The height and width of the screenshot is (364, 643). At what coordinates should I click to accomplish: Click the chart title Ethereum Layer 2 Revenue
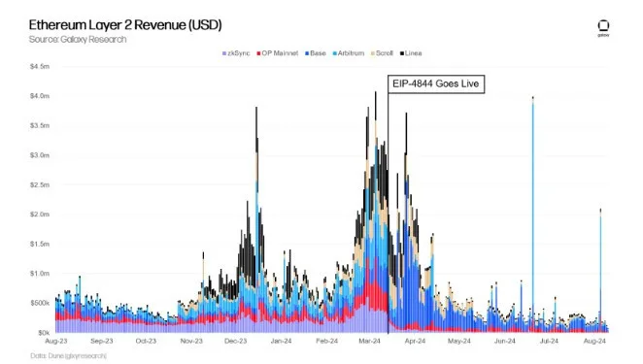125,25
